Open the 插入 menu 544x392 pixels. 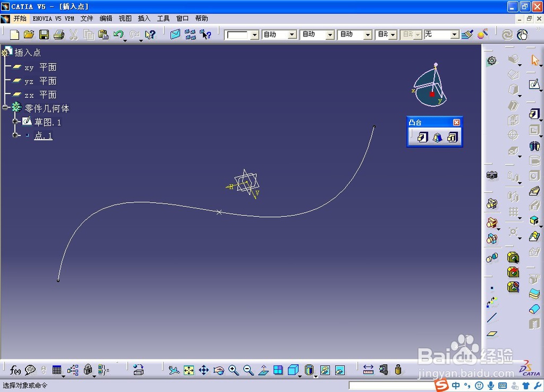144,18
